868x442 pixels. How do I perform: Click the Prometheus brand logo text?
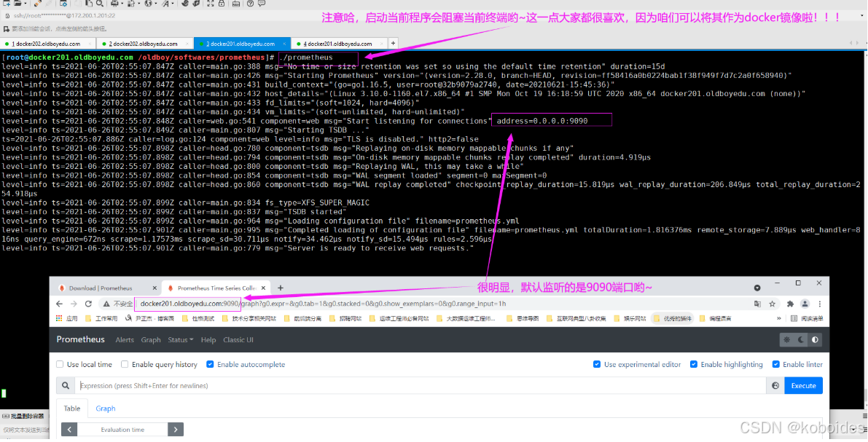[80, 339]
